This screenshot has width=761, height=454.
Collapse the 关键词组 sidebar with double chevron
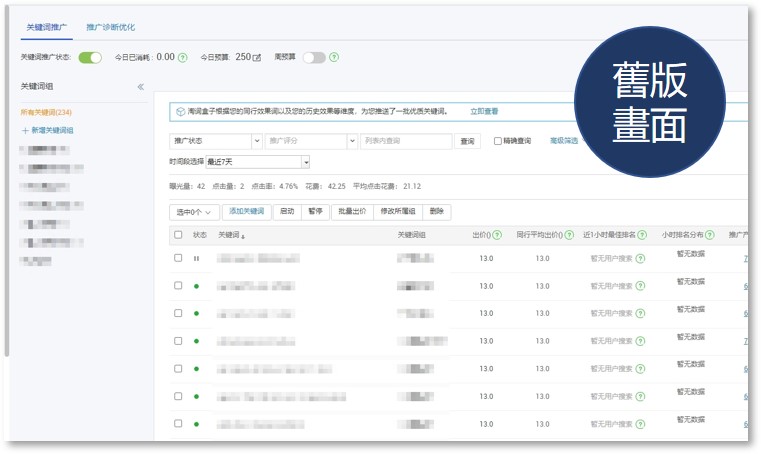141,87
